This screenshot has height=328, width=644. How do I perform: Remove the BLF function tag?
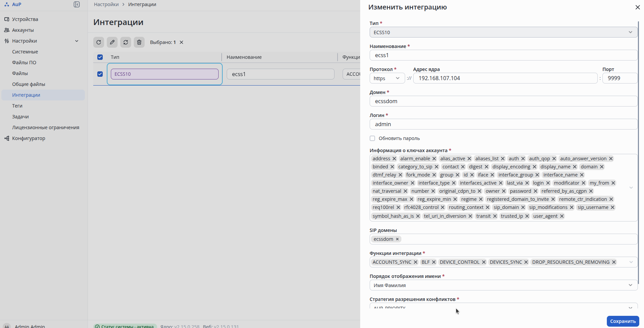tap(434, 262)
